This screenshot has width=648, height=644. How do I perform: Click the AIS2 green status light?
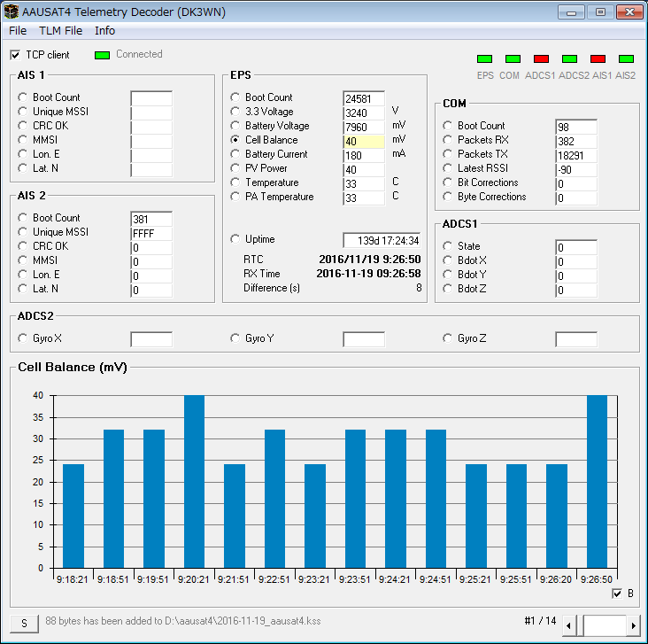coord(626,58)
